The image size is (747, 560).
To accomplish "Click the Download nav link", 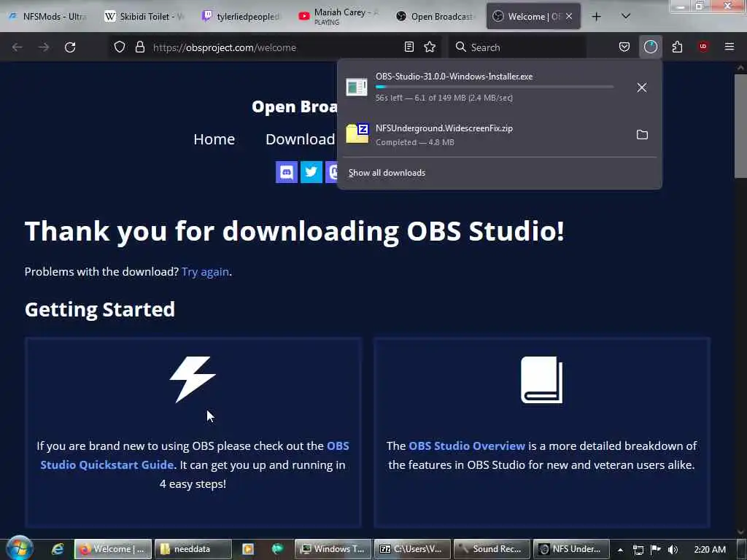I will (300, 139).
